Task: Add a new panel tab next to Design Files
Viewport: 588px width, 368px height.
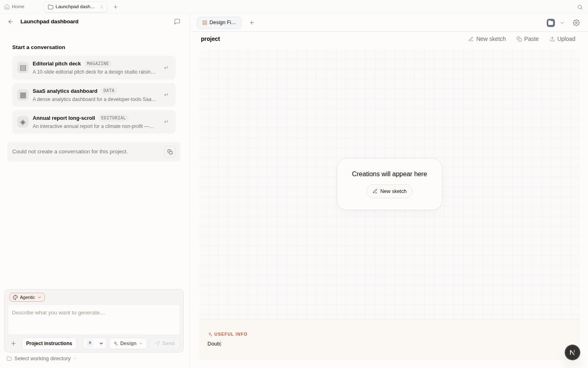Action: coord(252,23)
